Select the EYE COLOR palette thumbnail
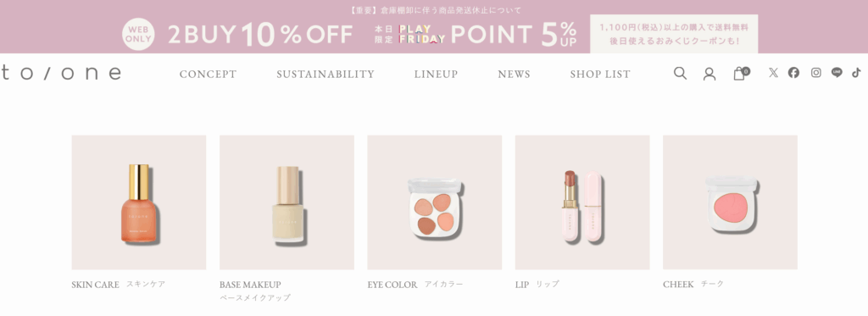868x316 pixels. click(x=435, y=202)
